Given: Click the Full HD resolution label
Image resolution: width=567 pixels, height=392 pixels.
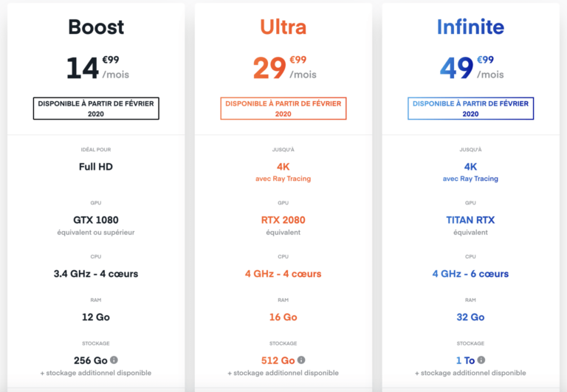Looking at the screenshot, I should click(x=96, y=167).
